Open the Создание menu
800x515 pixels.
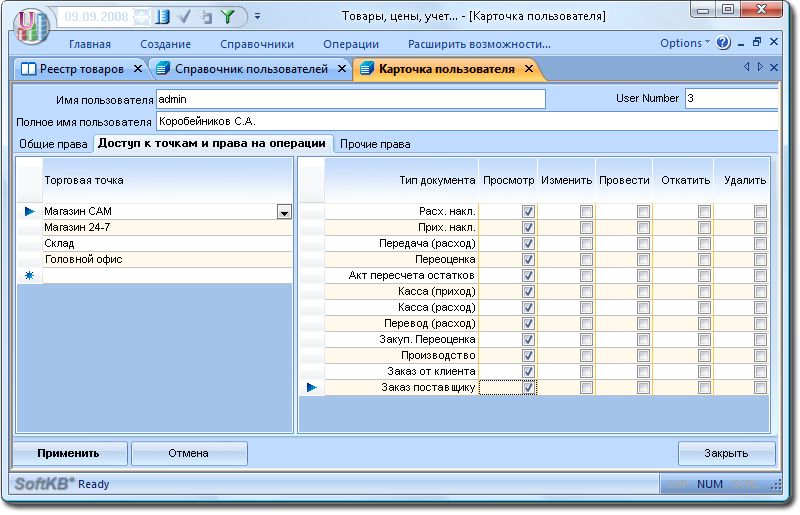(x=165, y=44)
